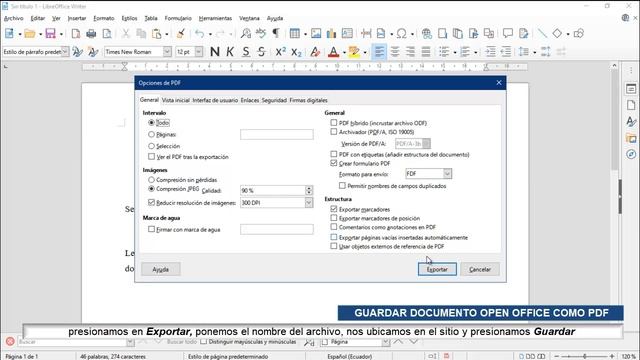Click the Insert hyperlink globe icon
The image size is (640, 360).
tap(427, 33)
